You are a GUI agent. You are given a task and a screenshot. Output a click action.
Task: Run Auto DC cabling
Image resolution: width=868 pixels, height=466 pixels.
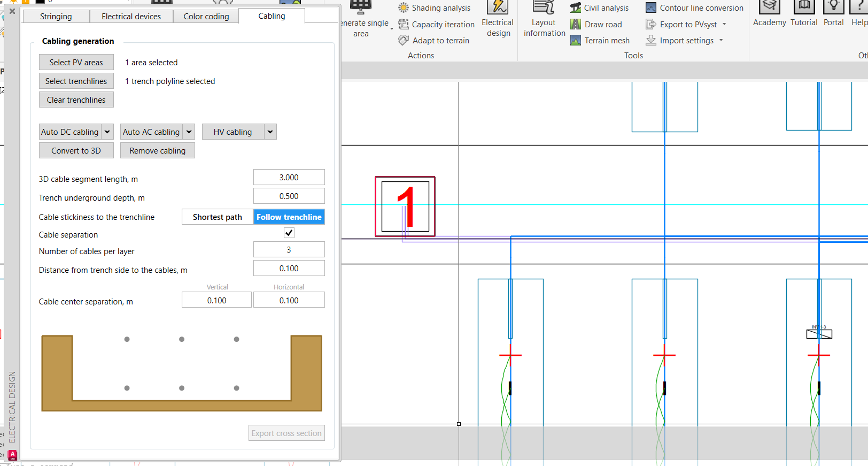(70, 132)
